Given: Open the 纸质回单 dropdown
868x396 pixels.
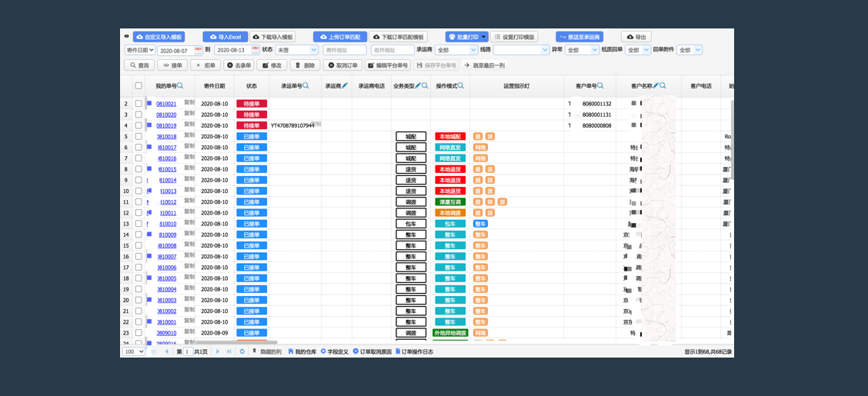Looking at the screenshot, I should click(638, 50).
